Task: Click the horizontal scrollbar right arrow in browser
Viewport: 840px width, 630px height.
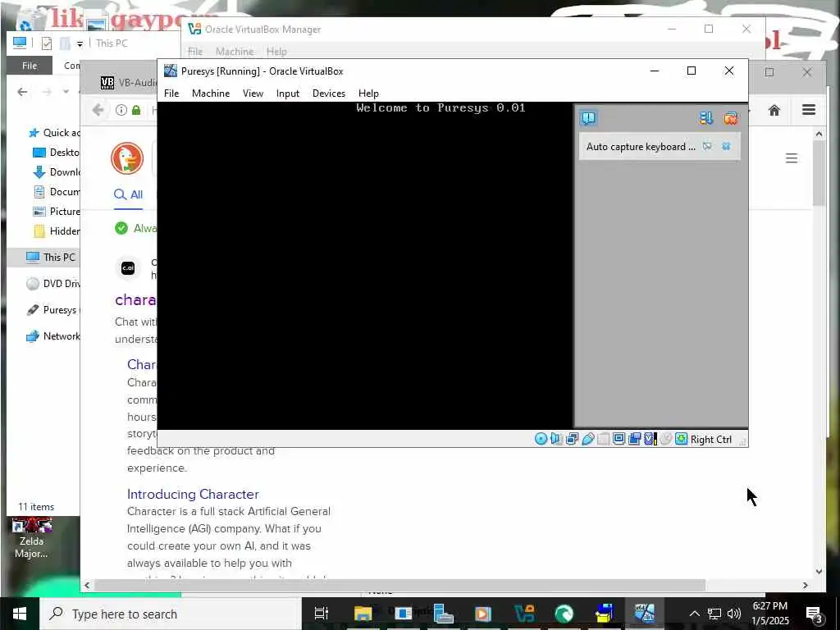Action: pyautogui.click(x=806, y=586)
